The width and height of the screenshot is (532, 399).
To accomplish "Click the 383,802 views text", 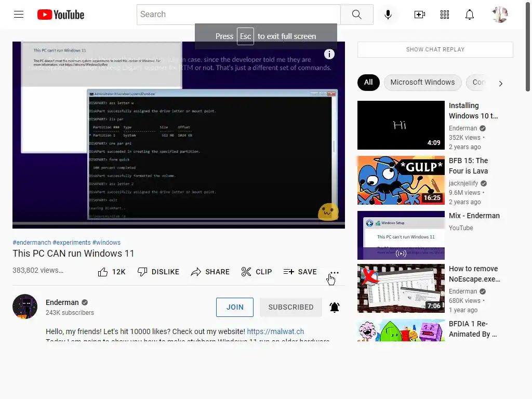I will tap(37, 270).
